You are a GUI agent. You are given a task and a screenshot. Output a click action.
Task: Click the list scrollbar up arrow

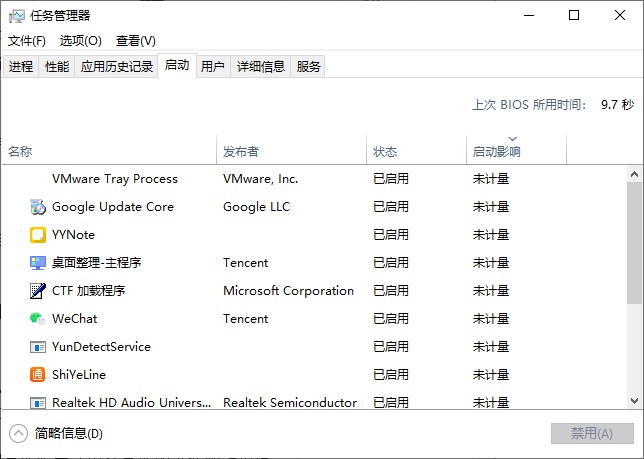(x=634, y=174)
